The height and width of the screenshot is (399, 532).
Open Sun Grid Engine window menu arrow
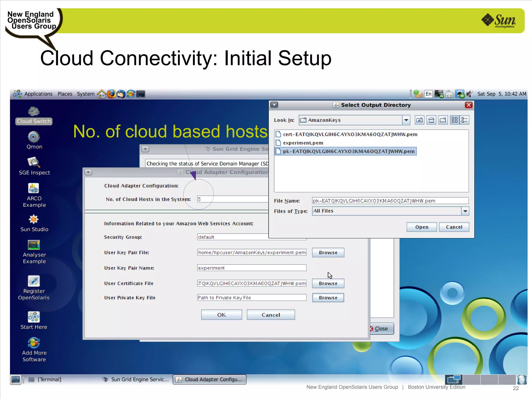pos(145,149)
